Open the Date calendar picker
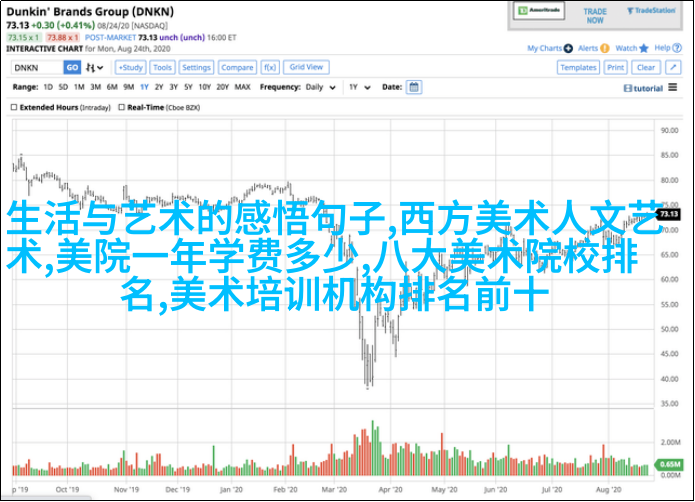Image resolution: width=695 pixels, height=502 pixels. click(x=414, y=87)
